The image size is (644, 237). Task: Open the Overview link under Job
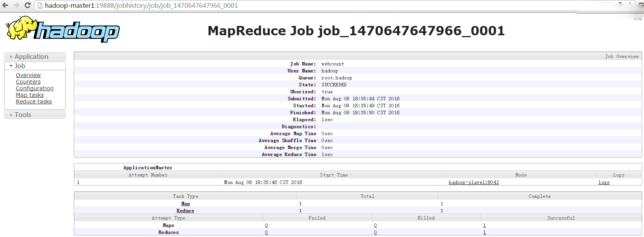[x=28, y=75]
